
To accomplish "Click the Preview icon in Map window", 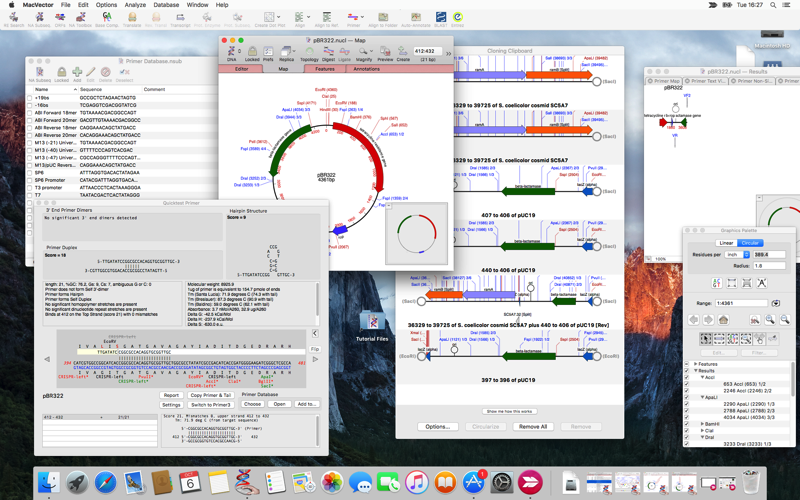I will (385, 51).
